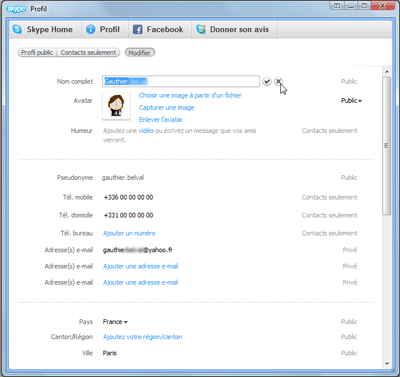The width and height of the screenshot is (400, 377).
Task: Click Ajoutez votre région/canton link
Action: click(x=142, y=337)
